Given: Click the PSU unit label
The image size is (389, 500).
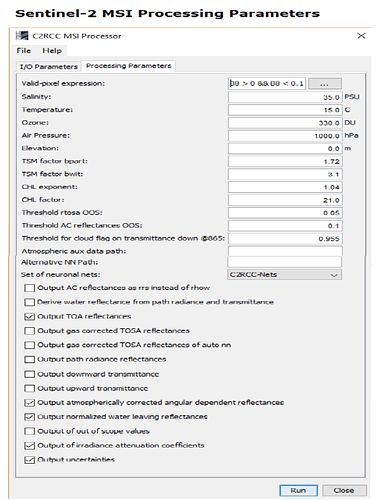Looking at the screenshot, I should (x=352, y=97).
